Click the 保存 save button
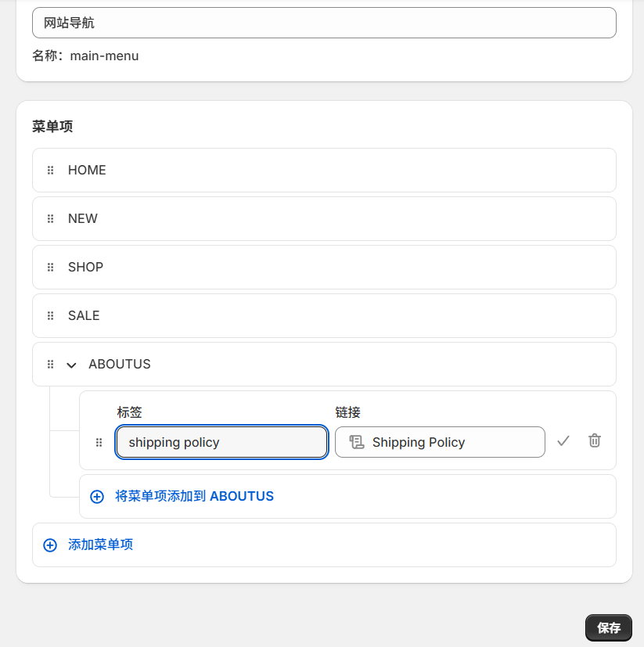The width and height of the screenshot is (644, 647). point(608,627)
